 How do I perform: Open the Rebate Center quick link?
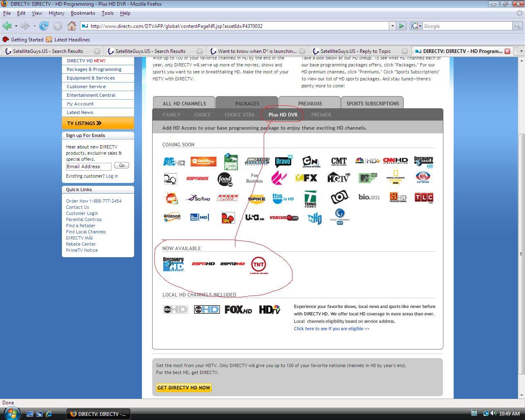click(81, 244)
